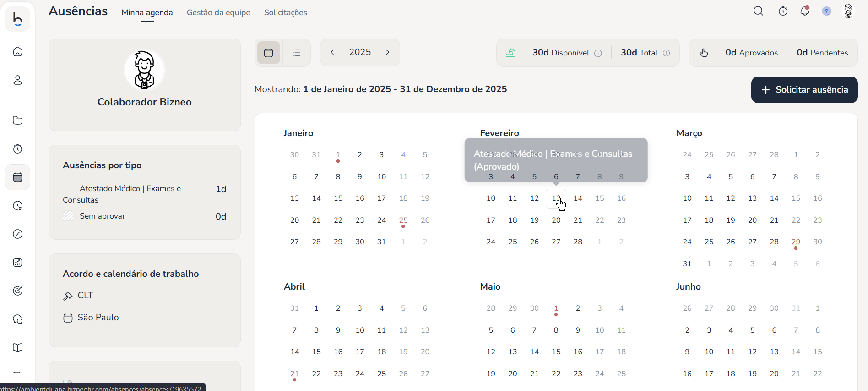Select January 25 holiday date
Image resolution: width=868 pixels, height=391 pixels.
click(403, 220)
